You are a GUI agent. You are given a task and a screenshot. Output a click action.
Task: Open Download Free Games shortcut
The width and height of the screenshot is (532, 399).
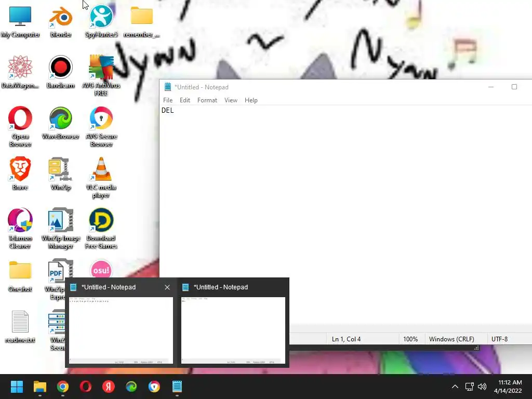pos(101,228)
